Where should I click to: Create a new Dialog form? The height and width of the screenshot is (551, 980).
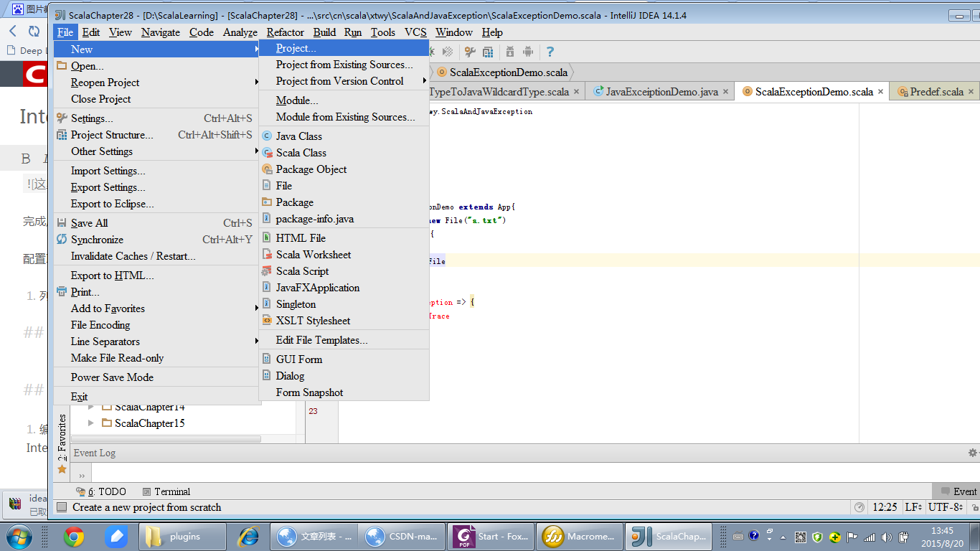(344, 376)
